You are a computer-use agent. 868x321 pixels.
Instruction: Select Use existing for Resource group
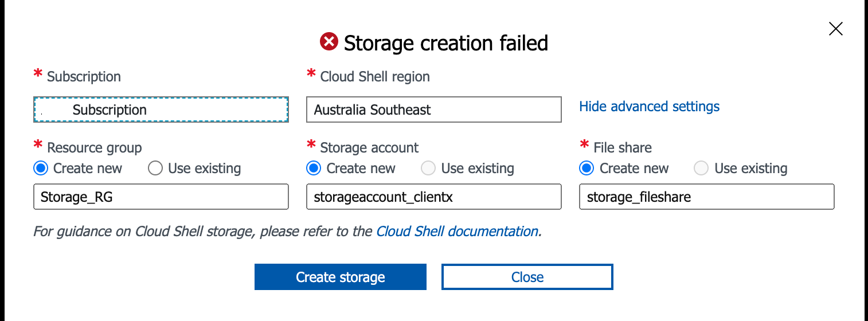155,169
